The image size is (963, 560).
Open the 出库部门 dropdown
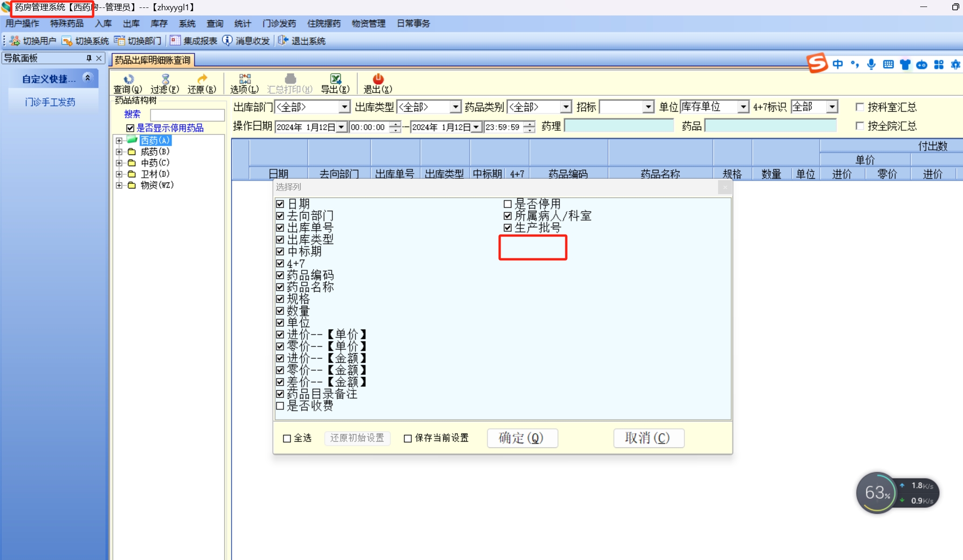point(344,107)
